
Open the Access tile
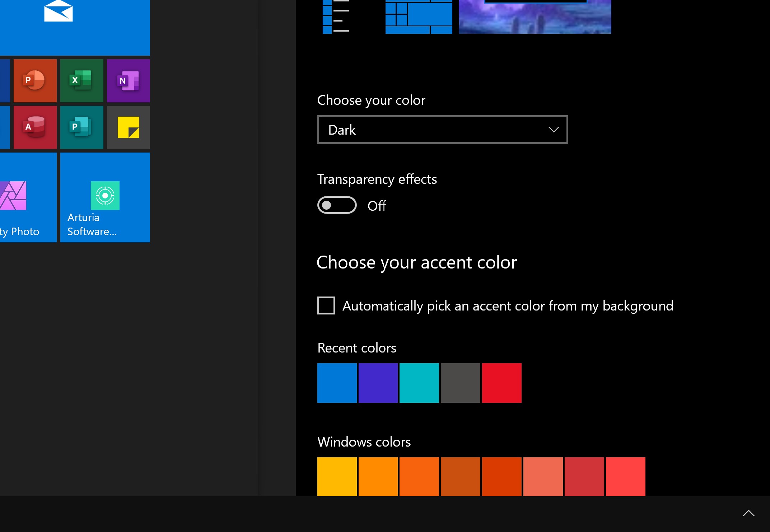click(x=35, y=127)
